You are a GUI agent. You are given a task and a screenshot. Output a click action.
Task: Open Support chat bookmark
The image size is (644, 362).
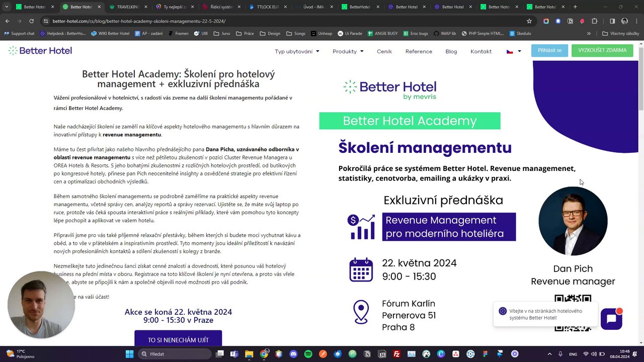point(19,34)
